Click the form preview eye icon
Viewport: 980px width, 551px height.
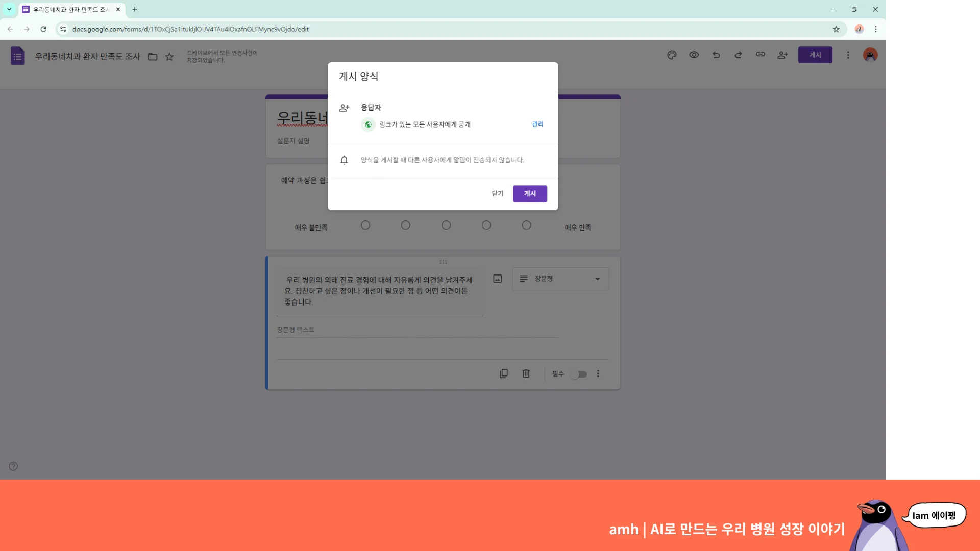click(x=694, y=55)
